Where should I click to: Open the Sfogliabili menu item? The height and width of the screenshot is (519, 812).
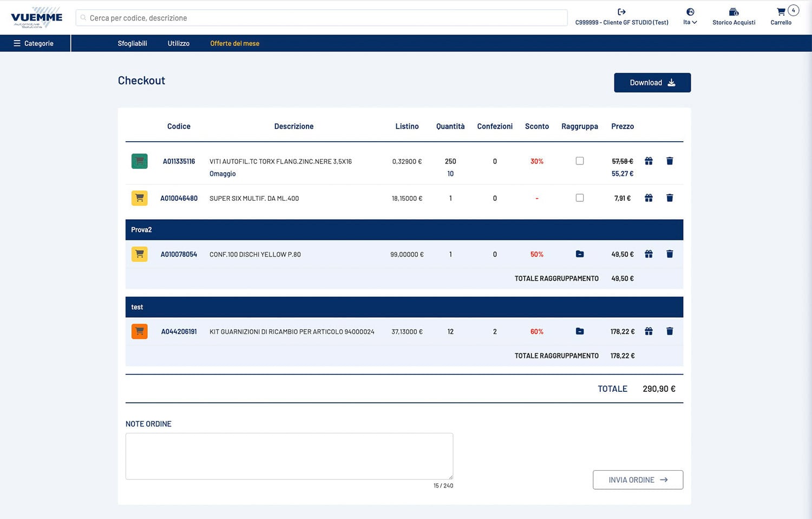pos(132,43)
